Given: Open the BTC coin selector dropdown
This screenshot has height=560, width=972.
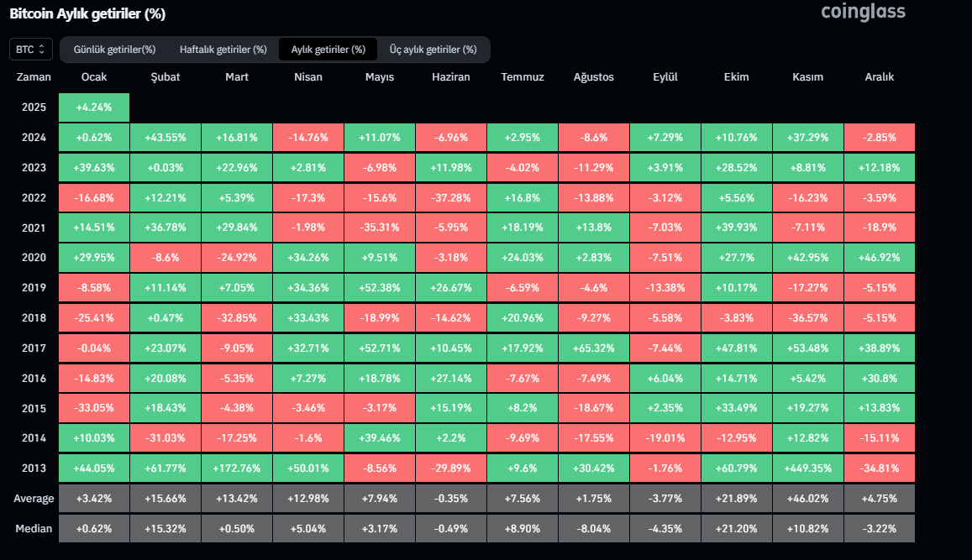Looking at the screenshot, I should (x=31, y=50).
